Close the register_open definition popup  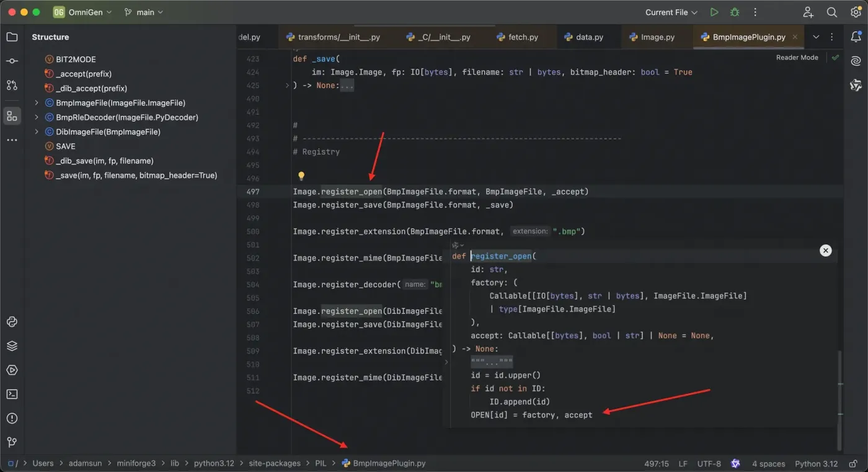(825, 251)
